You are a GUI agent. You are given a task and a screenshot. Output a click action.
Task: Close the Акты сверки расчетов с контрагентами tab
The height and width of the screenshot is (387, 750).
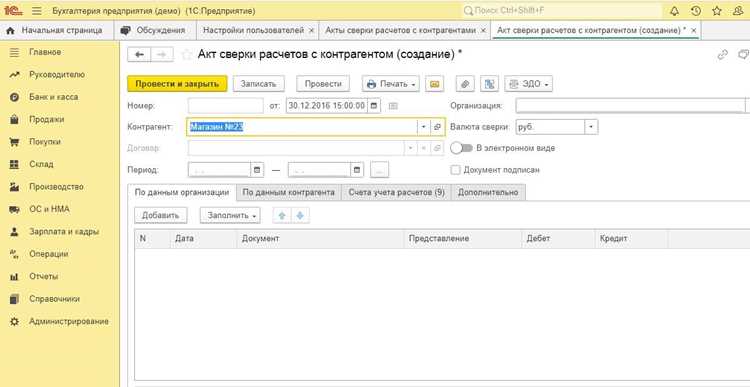pyautogui.click(x=483, y=30)
